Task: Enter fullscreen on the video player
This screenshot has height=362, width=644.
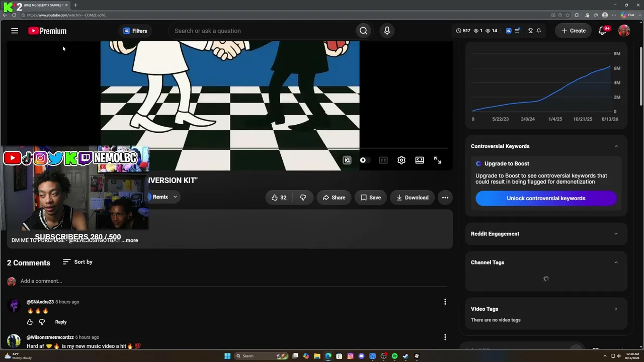Action: tap(438, 160)
